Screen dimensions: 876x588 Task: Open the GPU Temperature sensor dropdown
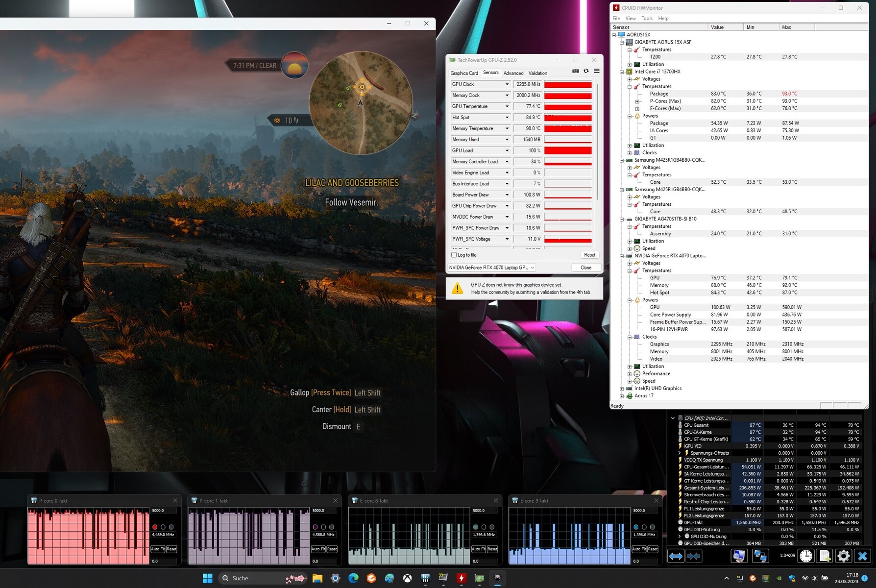[507, 106]
